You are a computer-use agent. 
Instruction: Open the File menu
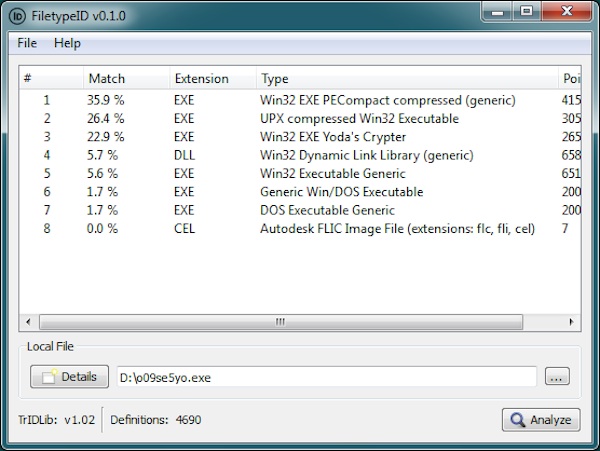point(27,43)
